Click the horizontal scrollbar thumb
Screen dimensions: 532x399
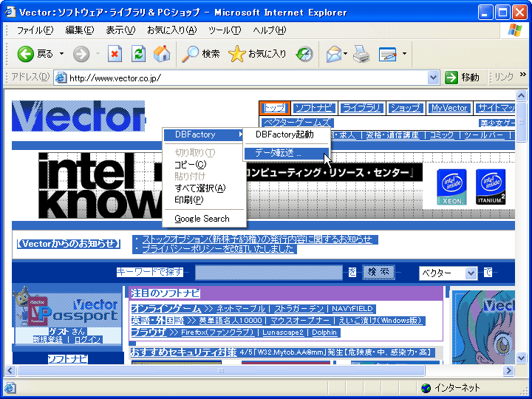tap(221, 370)
